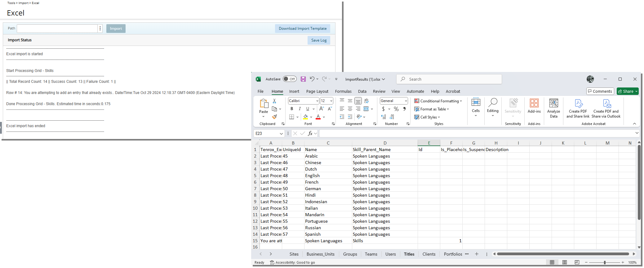Open the Name Box dropdown arrow
The image size is (644, 268).
pos(281,133)
